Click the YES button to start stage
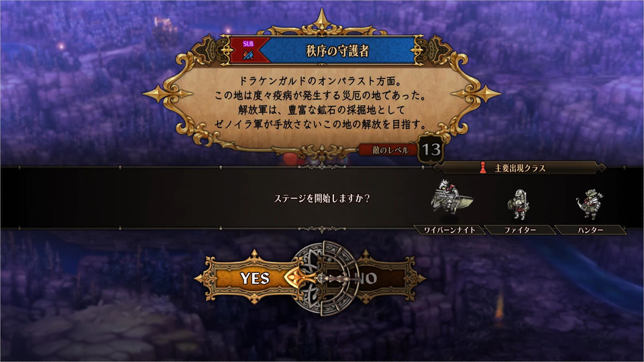The height and width of the screenshot is (362, 644). [255, 278]
